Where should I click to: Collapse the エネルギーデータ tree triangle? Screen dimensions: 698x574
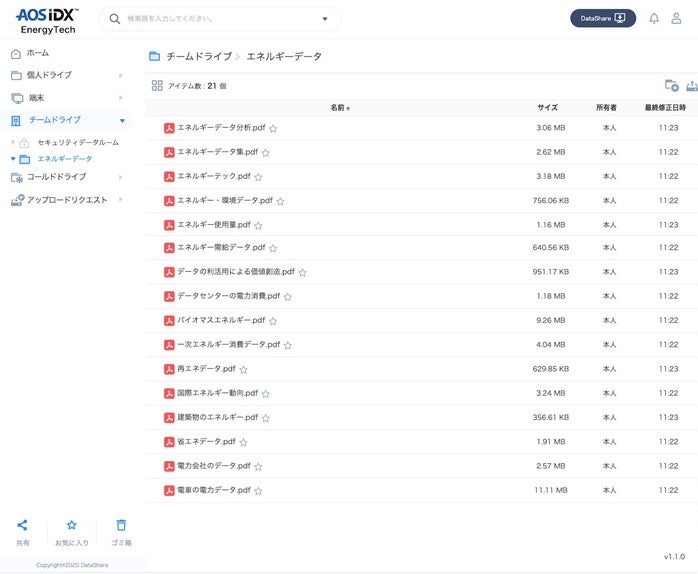tap(13, 159)
